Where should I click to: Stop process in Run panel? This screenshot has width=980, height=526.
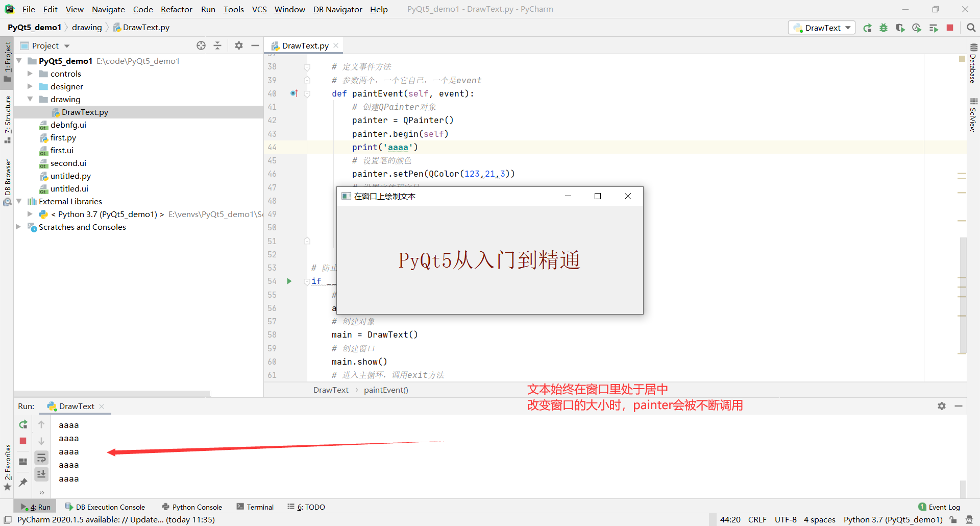point(23,441)
